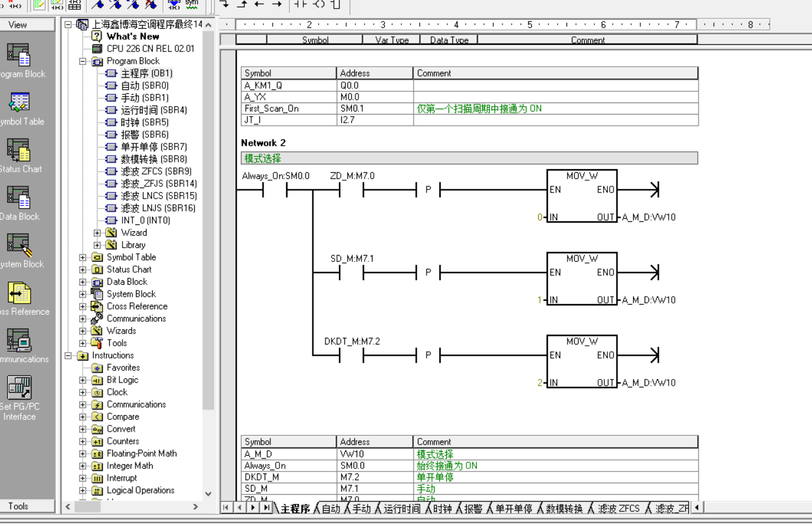Screen dimensions: 812x531
Task: Expand the Cross Reference tree node
Action: tap(83, 307)
